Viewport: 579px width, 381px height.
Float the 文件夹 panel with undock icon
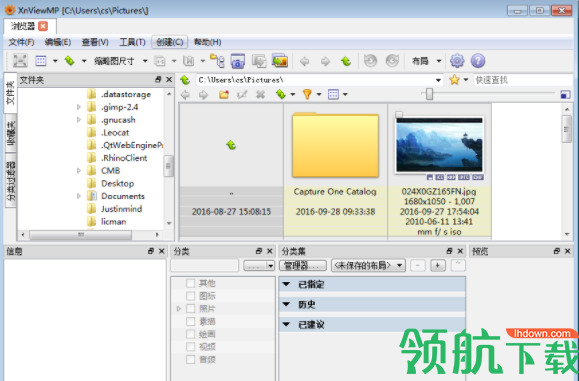pos(158,79)
